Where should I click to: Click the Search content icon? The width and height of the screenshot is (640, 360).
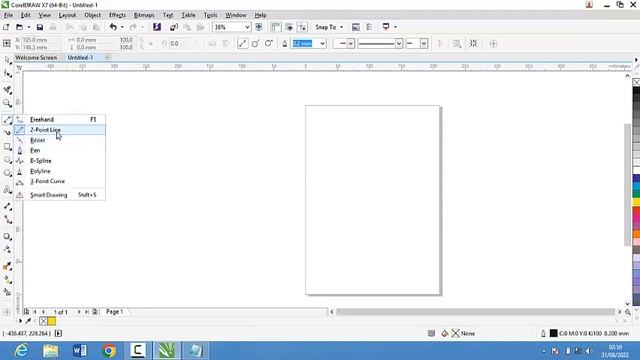pyautogui.click(x=157, y=27)
